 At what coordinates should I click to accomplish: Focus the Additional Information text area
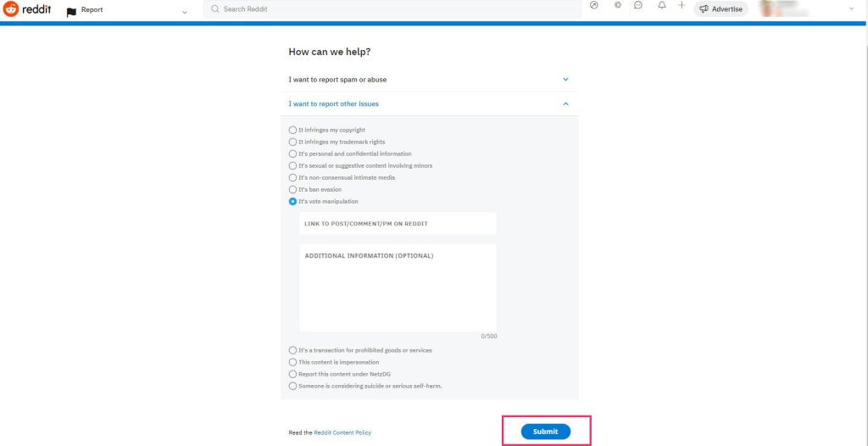coord(398,288)
